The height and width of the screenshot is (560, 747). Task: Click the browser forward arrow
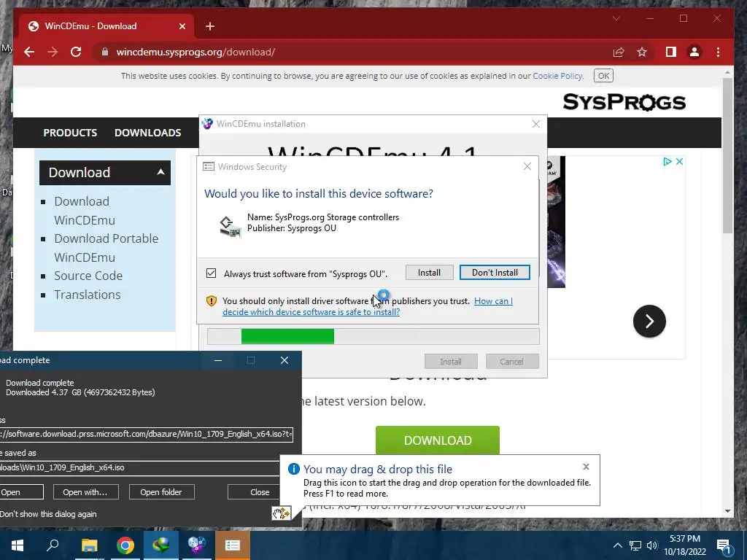[x=53, y=52]
